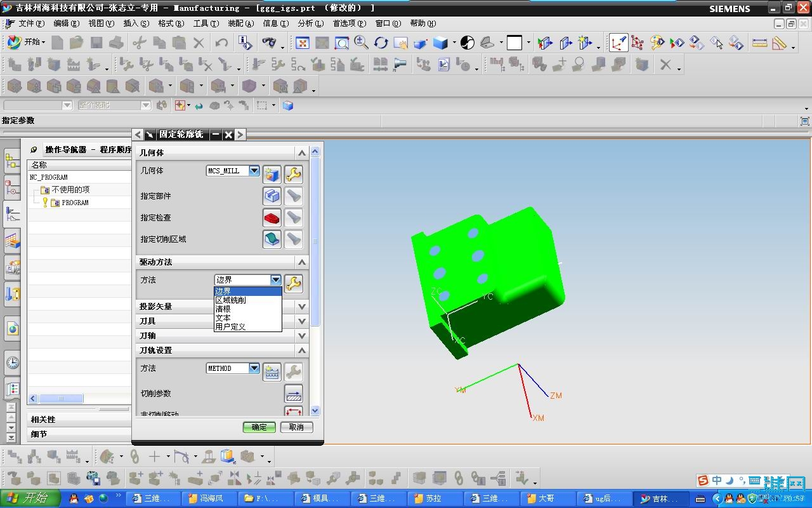812x508 pixels.
Task: Click the 名称 column header
Action: [x=80, y=164]
